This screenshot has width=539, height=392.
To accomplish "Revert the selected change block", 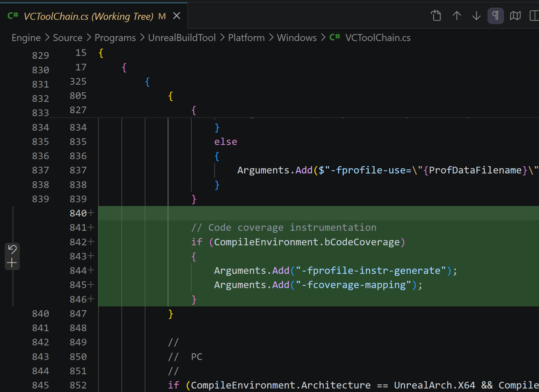I will click(12, 249).
